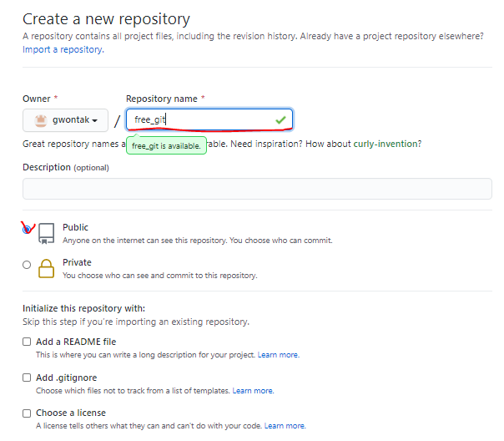
Task: Click the gwontak avatar icon
Action: (x=41, y=120)
